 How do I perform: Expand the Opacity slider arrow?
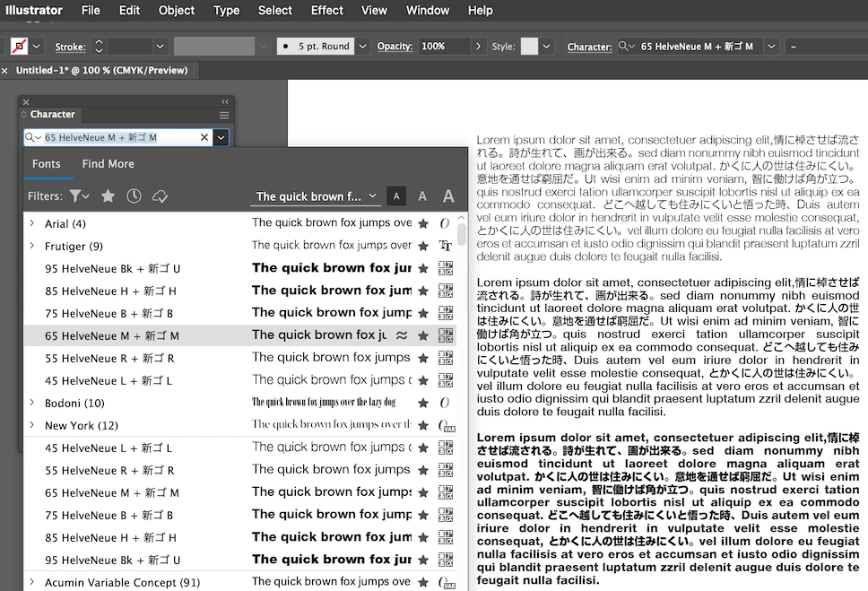point(478,47)
